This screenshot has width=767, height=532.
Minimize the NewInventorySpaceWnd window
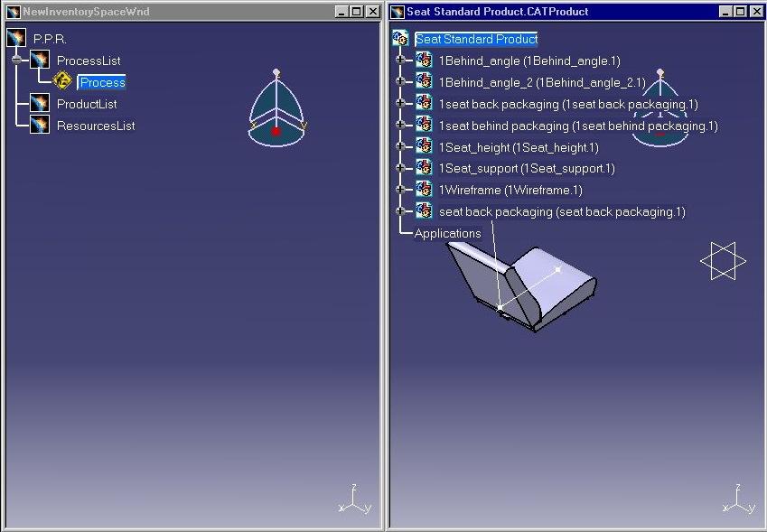click(341, 11)
